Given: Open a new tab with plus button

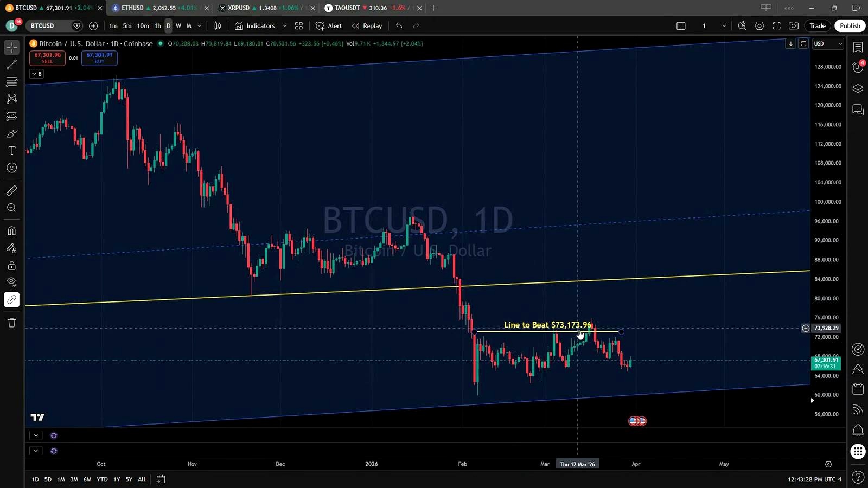Looking at the screenshot, I should pyautogui.click(x=433, y=8).
